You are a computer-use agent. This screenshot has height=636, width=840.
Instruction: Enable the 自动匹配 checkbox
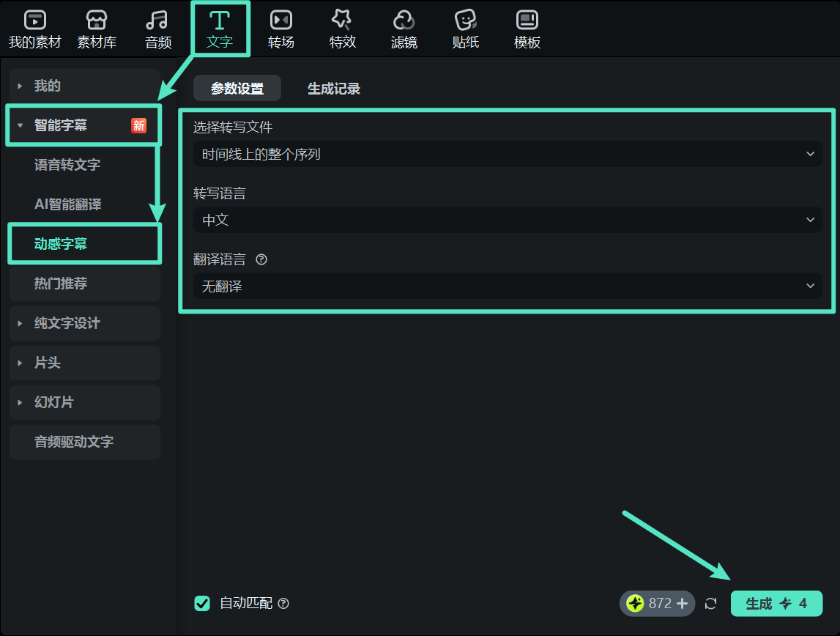[x=203, y=603]
